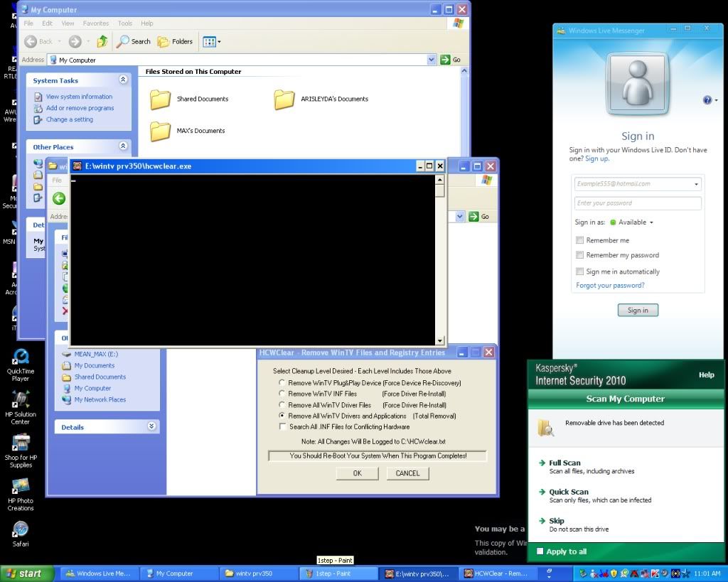The image size is (728, 582).
Task: Click CANCEL in the HCWClear dialog
Action: (x=407, y=473)
